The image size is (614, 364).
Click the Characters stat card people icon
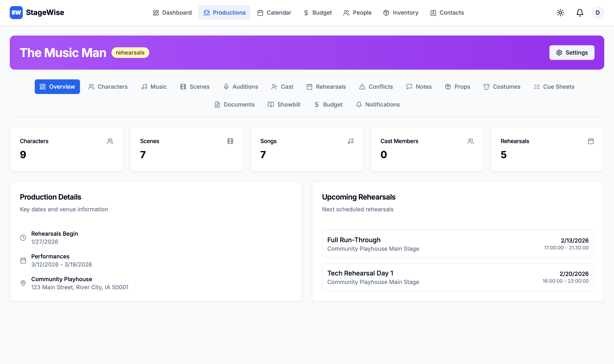[x=110, y=141]
